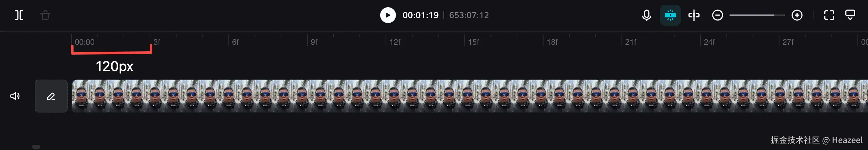
Task: Play the timeline video
Action: [x=388, y=15]
